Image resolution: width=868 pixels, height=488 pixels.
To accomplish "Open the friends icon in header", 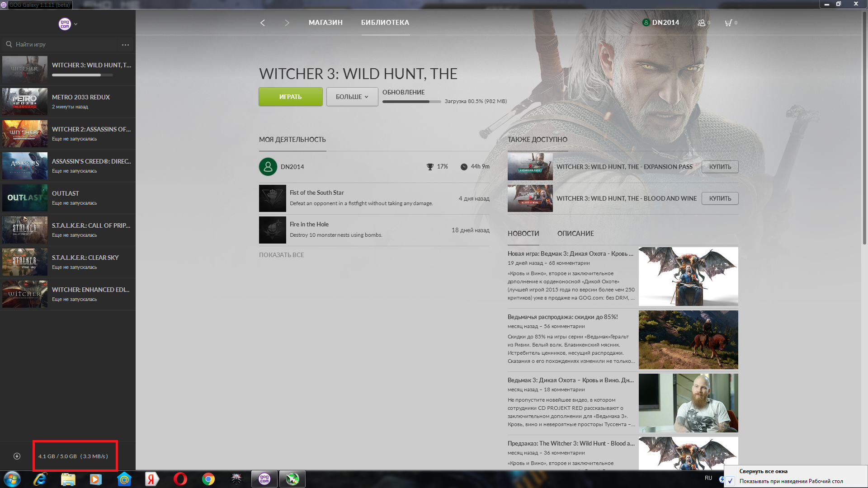I will [702, 23].
